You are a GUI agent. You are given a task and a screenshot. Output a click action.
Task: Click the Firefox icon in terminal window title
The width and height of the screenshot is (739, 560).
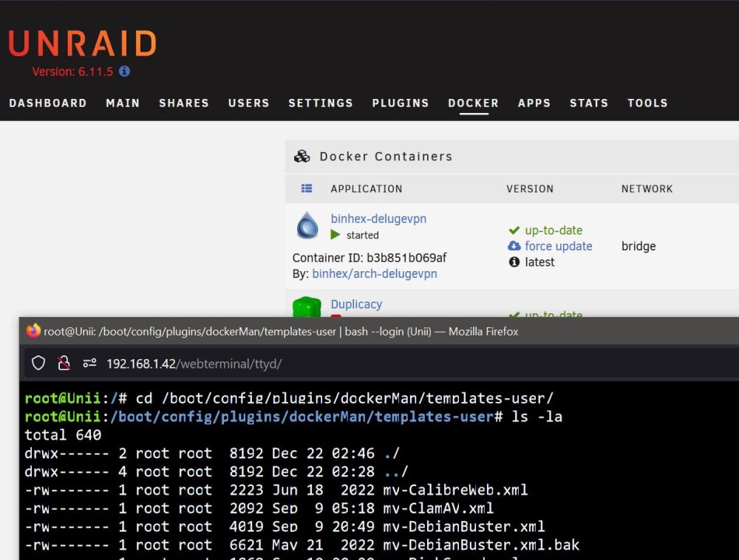coord(33,331)
